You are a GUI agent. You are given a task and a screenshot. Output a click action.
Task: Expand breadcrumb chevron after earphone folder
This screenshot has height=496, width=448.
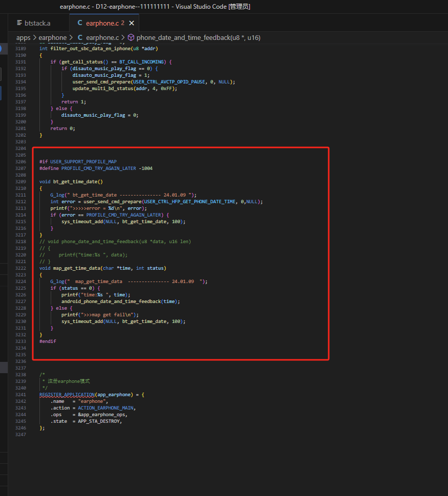click(x=71, y=38)
